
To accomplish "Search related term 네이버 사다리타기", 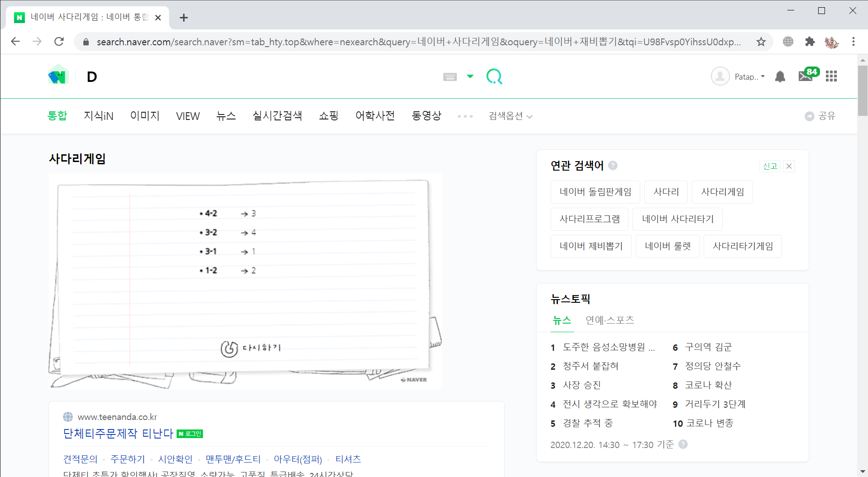I will pos(678,219).
